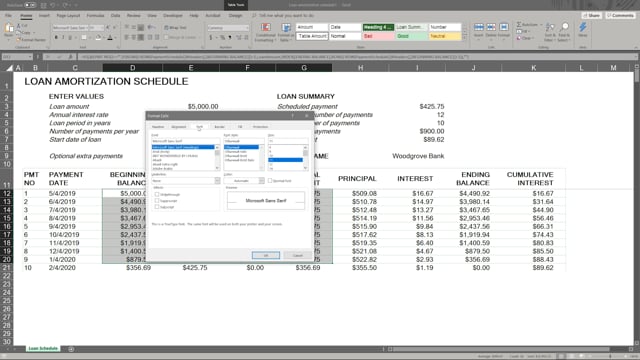The width and height of the screenshot is (640, 360).
Task: Open the Number tab in Format Cells
Action: (x=158, y=127)
